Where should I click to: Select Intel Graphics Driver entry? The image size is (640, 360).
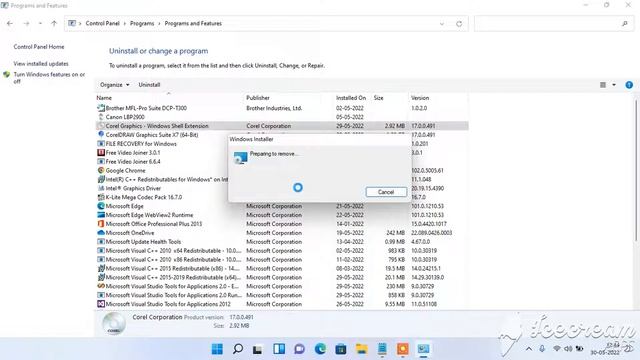point(133,189)
